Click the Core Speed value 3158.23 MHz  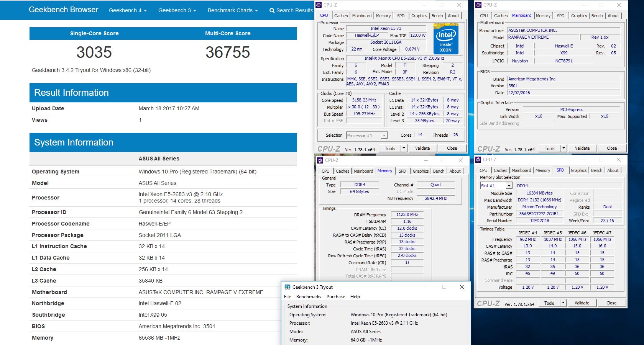coord(364,100)
